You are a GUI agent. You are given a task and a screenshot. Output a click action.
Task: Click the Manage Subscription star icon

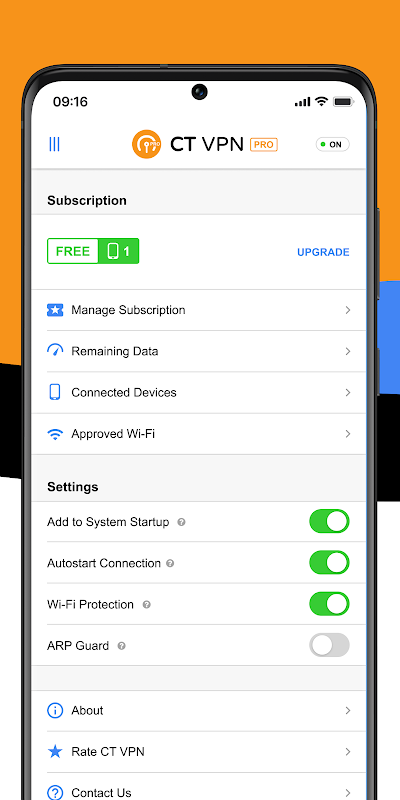pyautogui.click(x=55, y=310)
